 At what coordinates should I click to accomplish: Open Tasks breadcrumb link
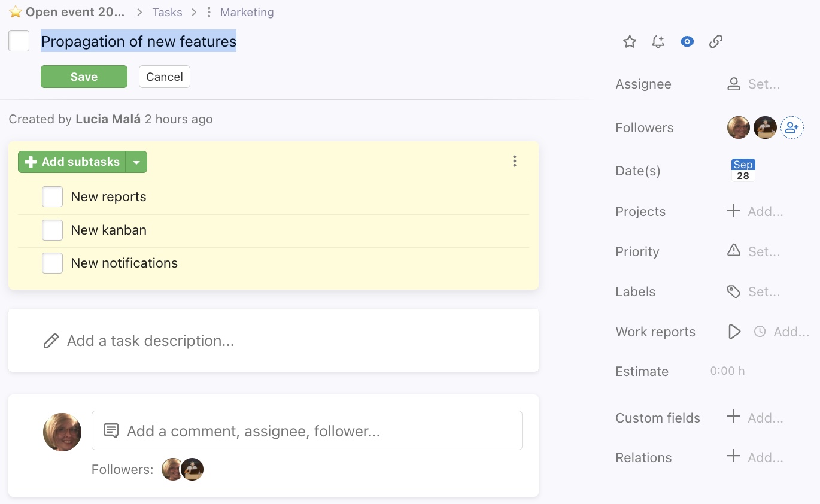167,12
